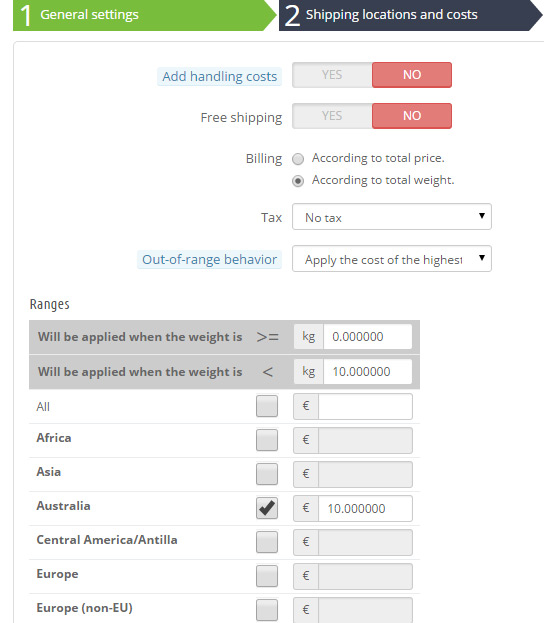Viewport: 544px width, 623px height.
Task: Enable the Africa zone checkbox
Action: [x=267, y=440]
